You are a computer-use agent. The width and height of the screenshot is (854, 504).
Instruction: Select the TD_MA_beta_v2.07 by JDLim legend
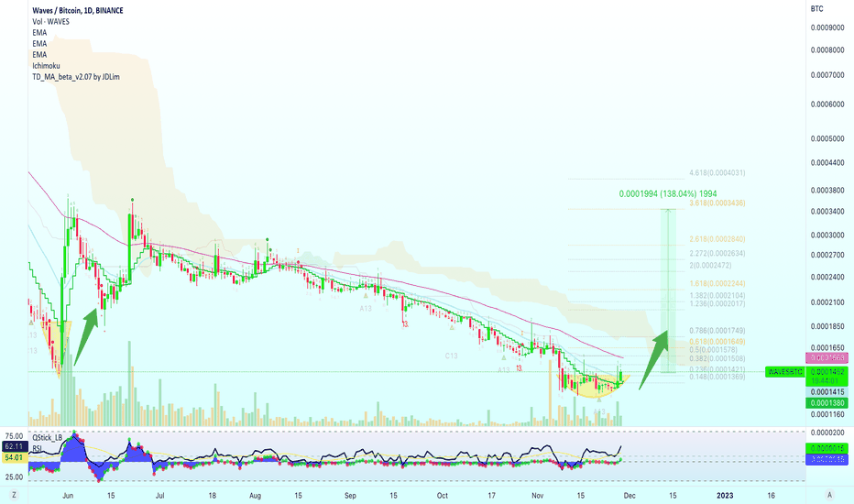[76, 77]
